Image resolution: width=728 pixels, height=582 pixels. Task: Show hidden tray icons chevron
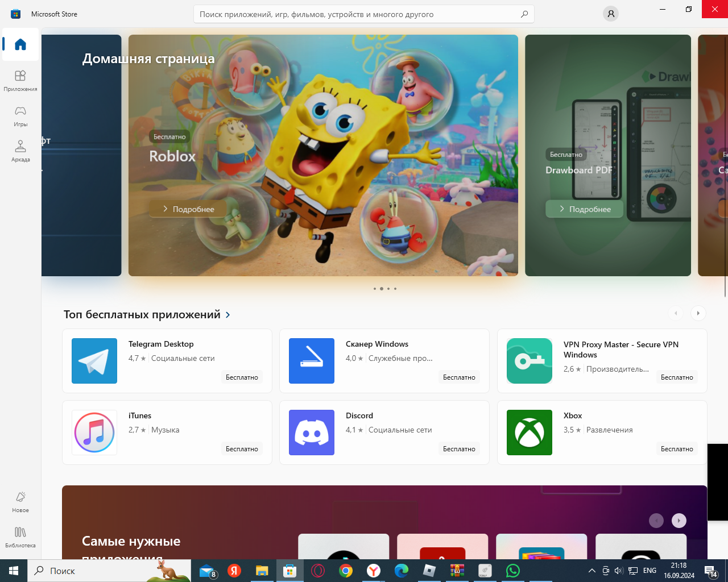(592, 571)
